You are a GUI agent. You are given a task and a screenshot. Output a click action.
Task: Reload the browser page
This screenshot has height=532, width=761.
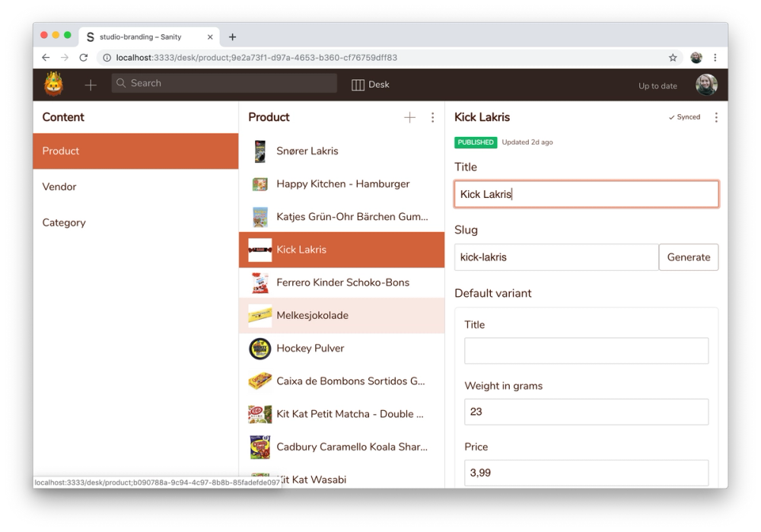tap(84, 57)
